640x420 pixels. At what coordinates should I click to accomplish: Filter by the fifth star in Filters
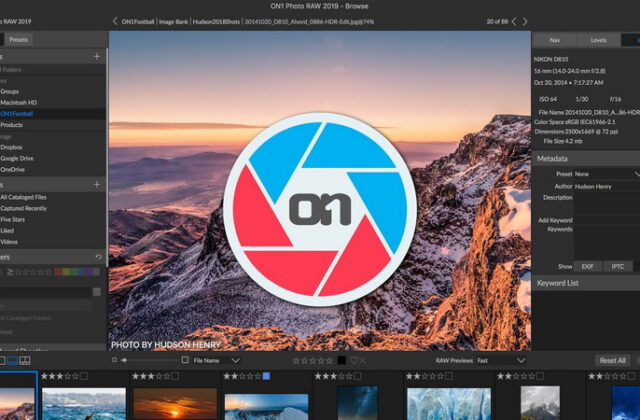coord(48,272)
